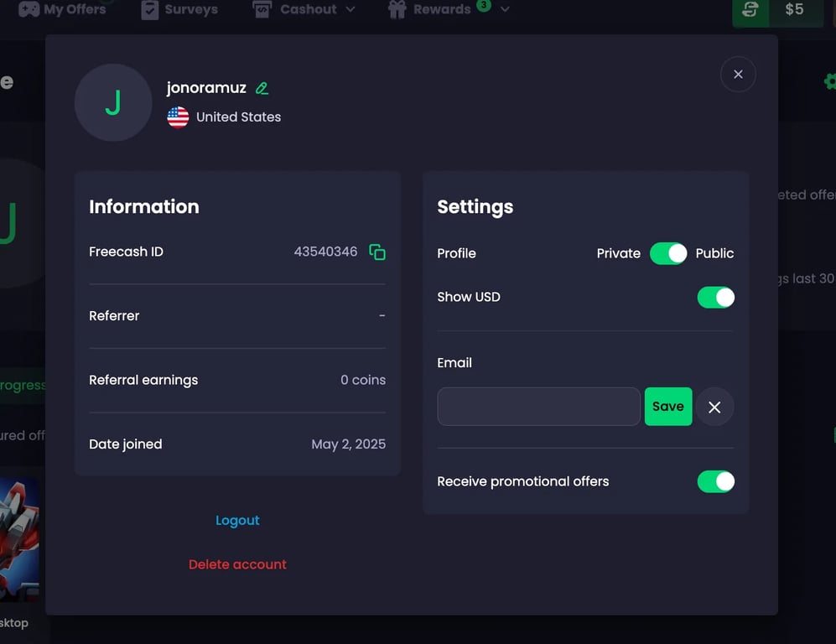Click the edit pencil icon next to jonoramuz
The height and width of the screenshot is (644, 836).
262,88
